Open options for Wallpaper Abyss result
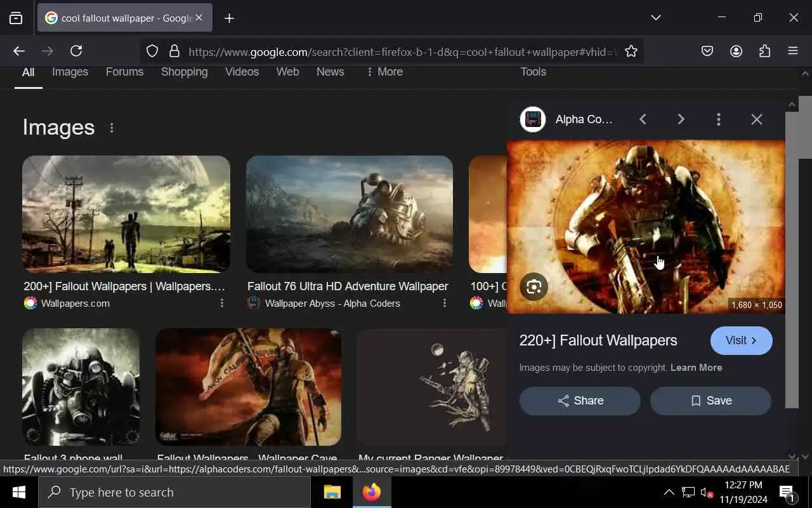Viewport: 812px width, 508px height. point(444,304)
